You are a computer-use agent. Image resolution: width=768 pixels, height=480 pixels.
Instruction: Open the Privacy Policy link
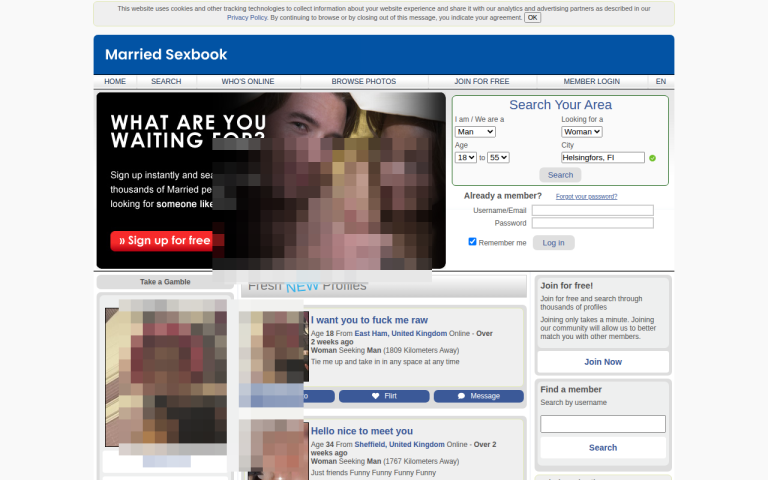(x=247, y=18)
